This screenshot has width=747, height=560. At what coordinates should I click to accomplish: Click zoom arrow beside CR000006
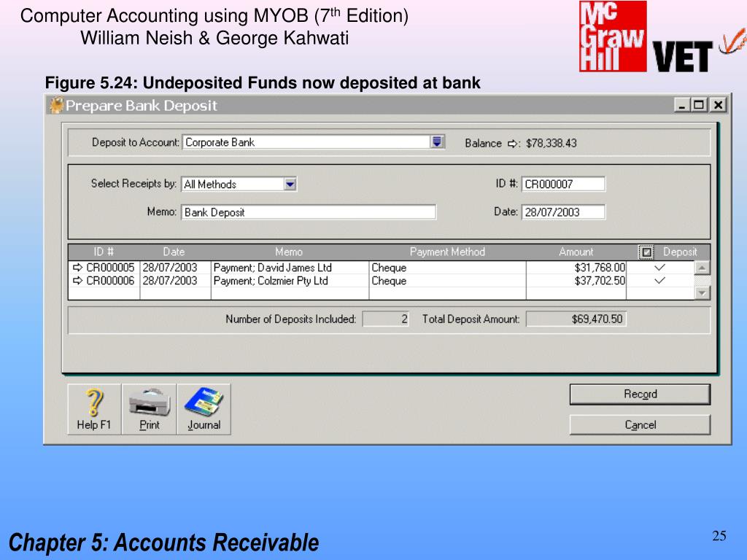[x=77, y=281]
